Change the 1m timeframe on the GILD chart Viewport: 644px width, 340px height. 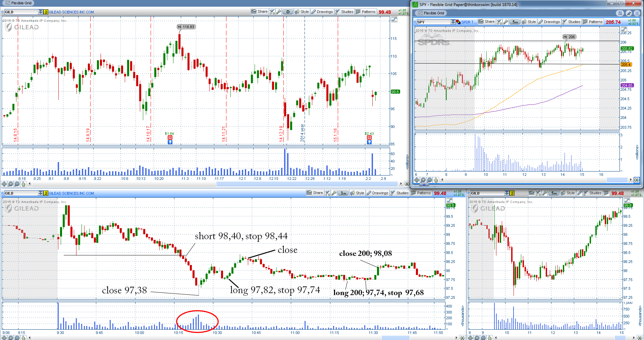coord(343,193)
